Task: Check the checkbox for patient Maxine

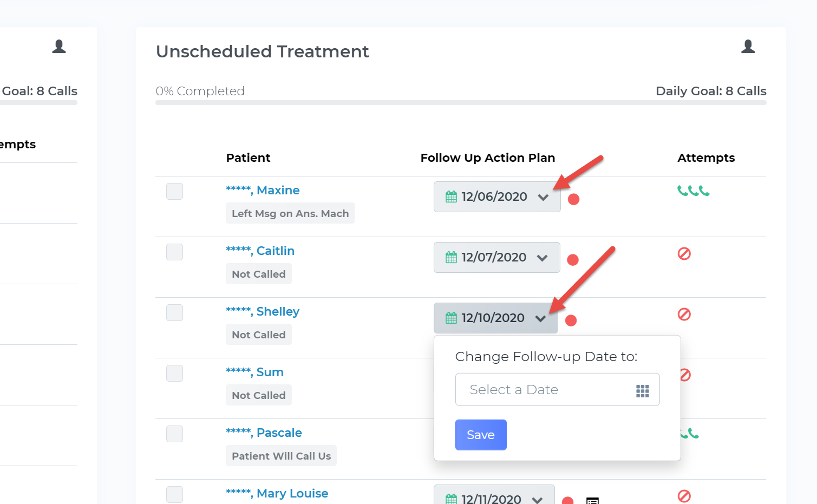Action: coord(174,191)
